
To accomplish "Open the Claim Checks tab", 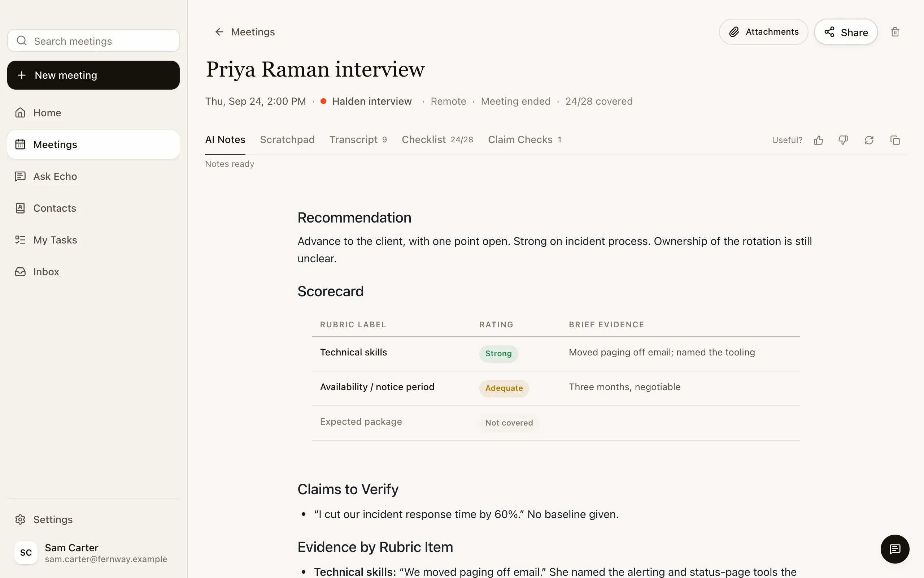I will 524,140.
